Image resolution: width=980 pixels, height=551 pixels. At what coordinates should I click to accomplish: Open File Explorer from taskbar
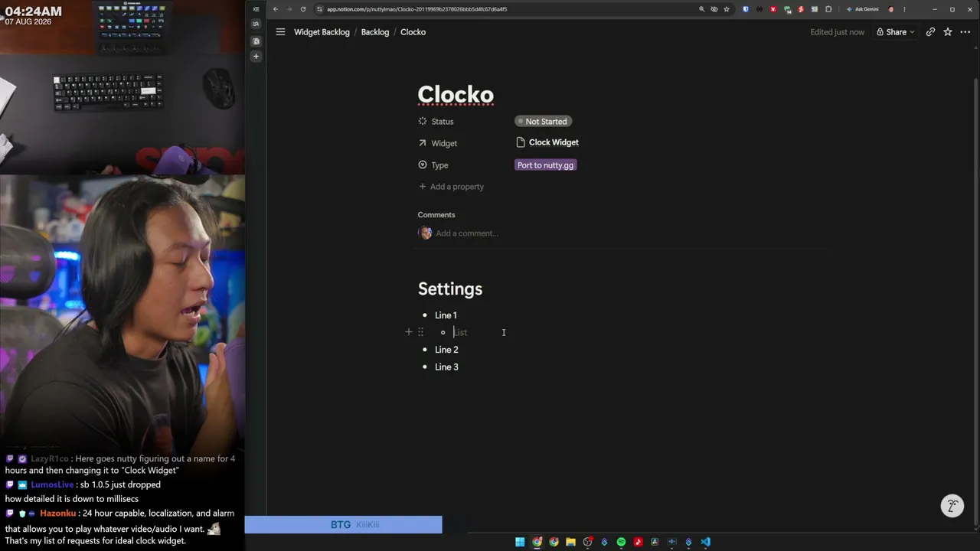tap(570, 542)
